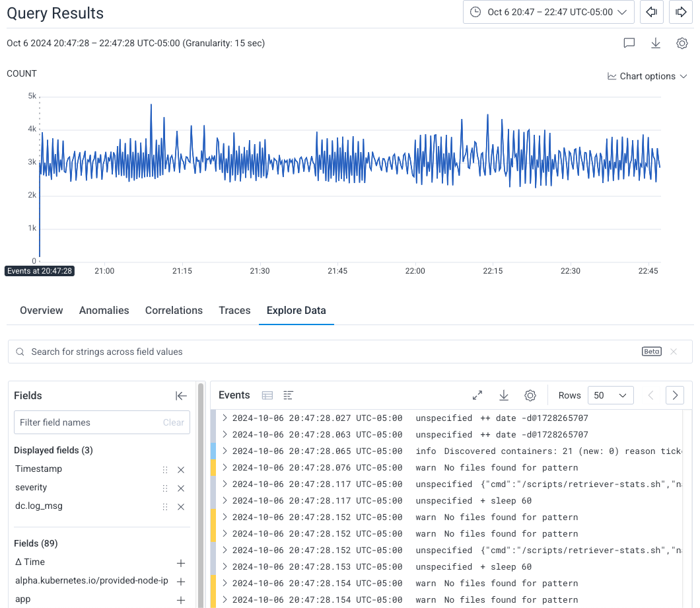
Task: Remove dc.log_msg from displayed fields
Action: [181, 507]
